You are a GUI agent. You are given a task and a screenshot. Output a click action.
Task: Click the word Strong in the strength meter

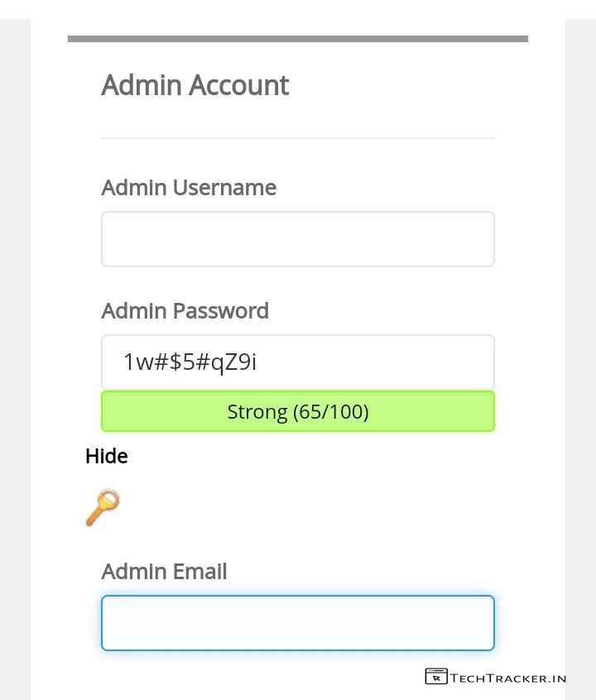(x=257, y=411)
